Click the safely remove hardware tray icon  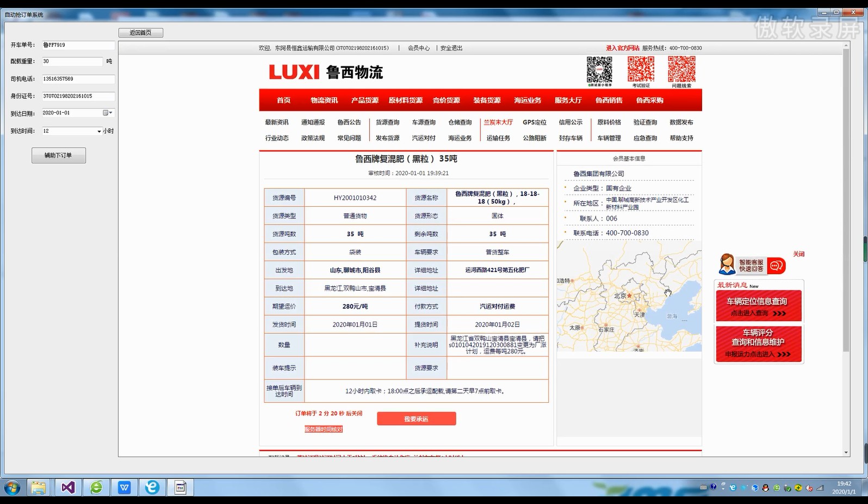coord(788,488)
